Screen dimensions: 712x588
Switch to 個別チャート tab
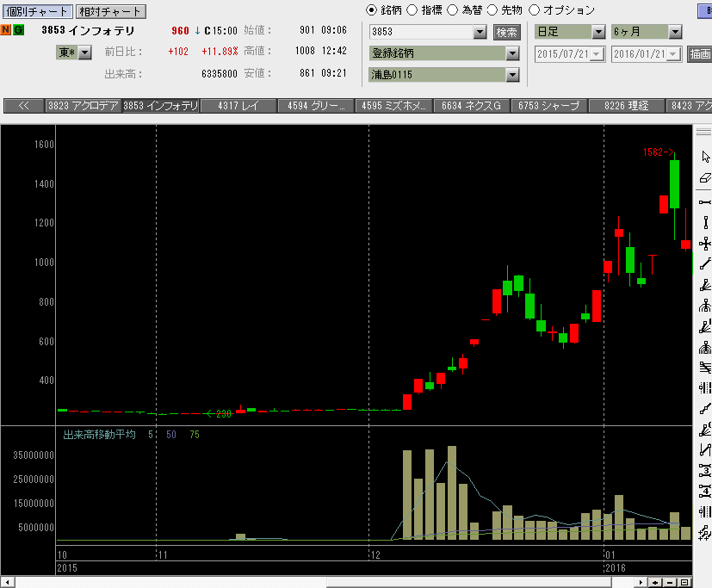37,11
